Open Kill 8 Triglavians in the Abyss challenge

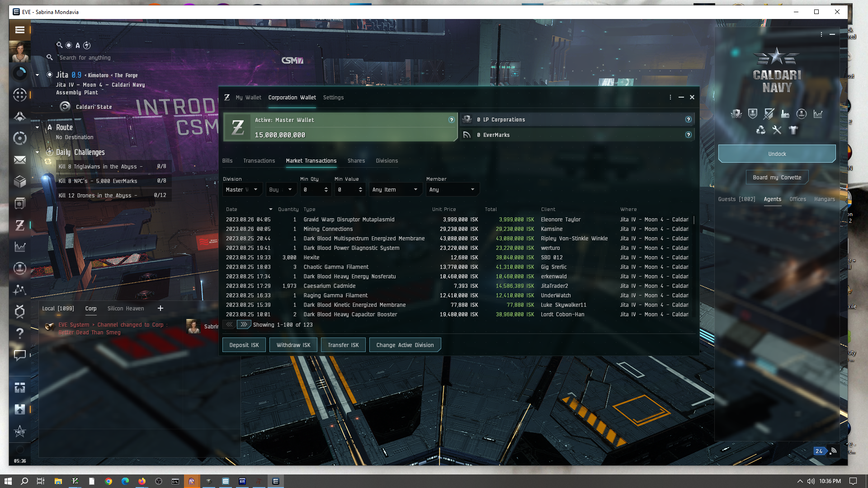point(113,166)
